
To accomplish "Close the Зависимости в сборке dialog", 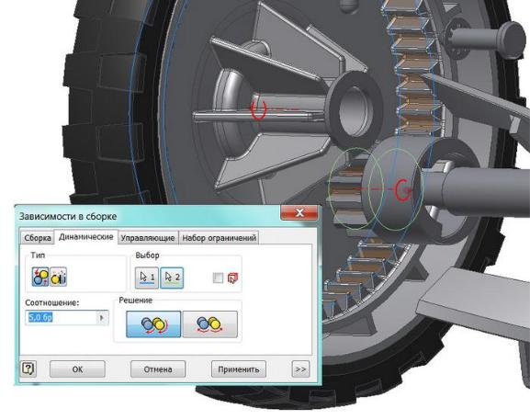I will tap(299, 212).
